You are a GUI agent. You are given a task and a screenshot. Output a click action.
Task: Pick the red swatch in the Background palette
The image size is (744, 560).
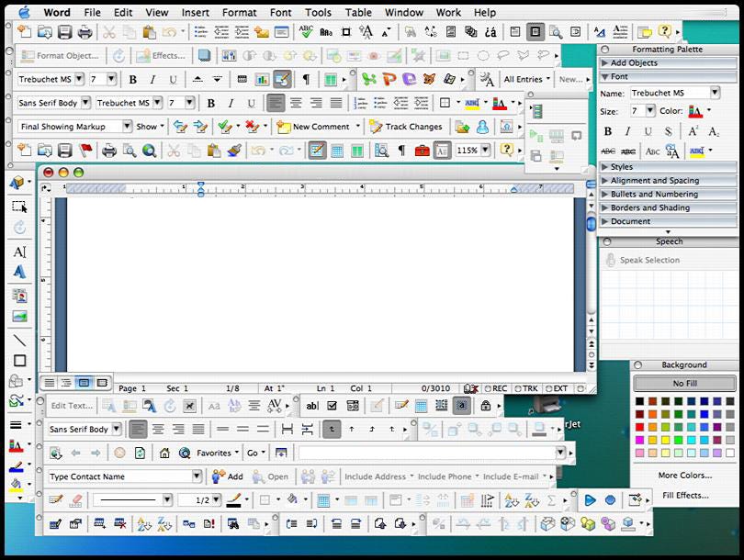(639, 427)
